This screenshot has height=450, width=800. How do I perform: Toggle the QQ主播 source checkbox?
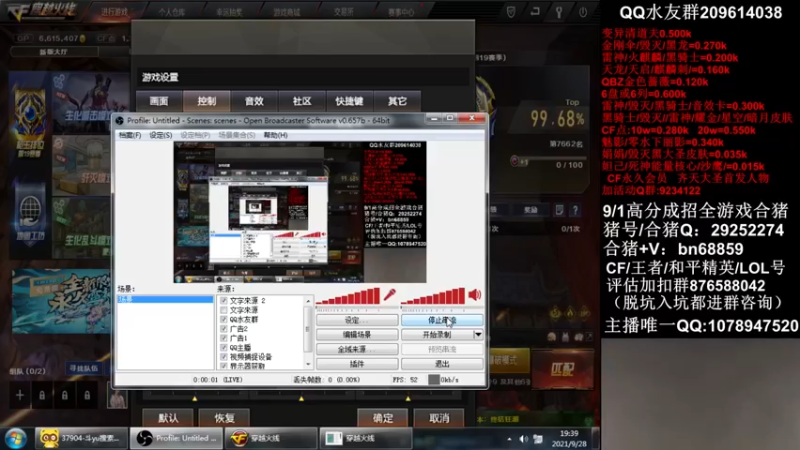(223, 347)
